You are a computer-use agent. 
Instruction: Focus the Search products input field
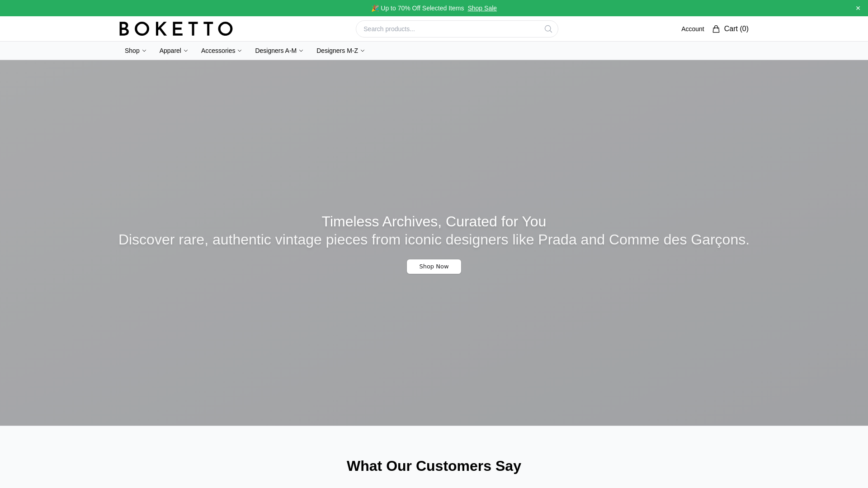(x=457, y=29)
